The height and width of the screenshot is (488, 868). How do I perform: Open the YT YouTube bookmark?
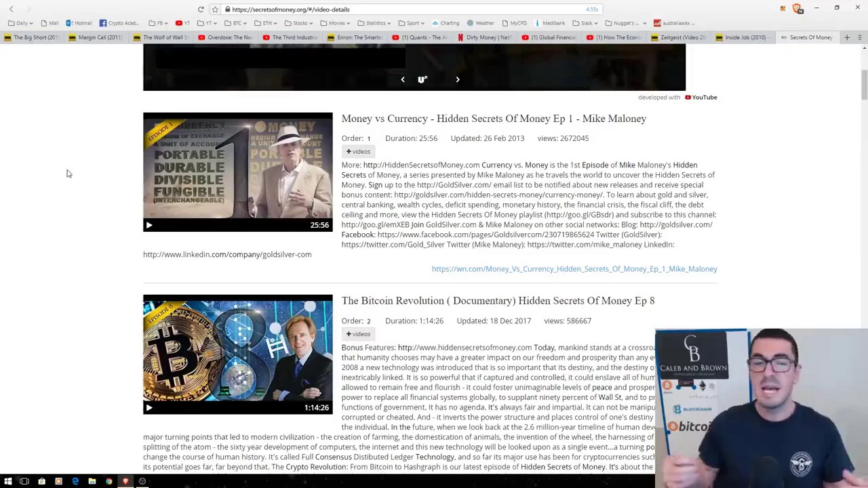coord(183,23)
